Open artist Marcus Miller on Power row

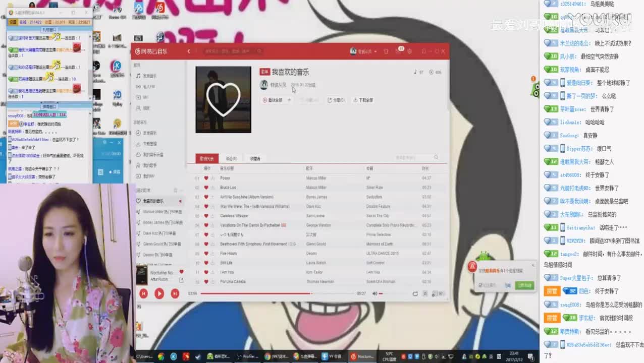click(x=316, y=178)
